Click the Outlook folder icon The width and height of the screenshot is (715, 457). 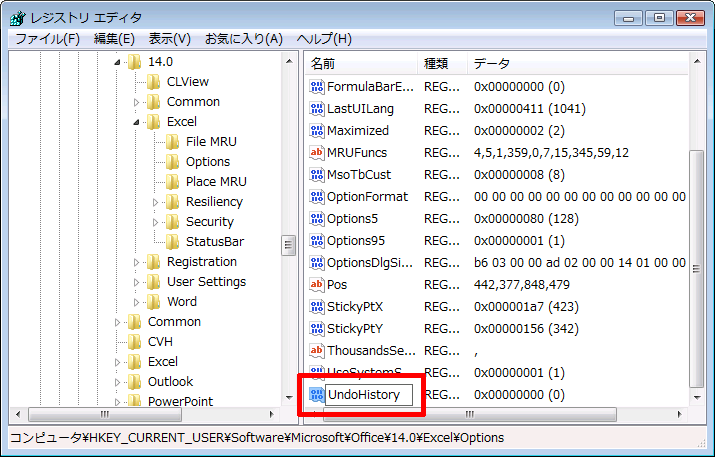pos(135,382)
